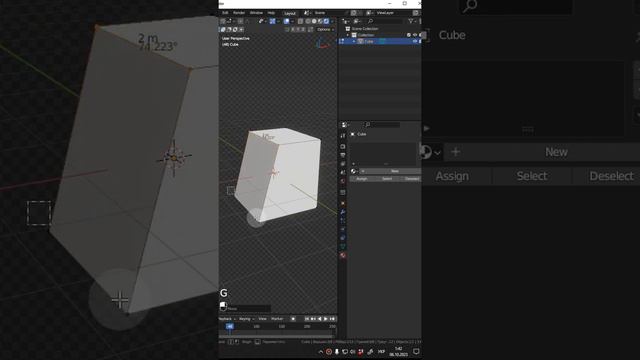This screenshot has height=360, width=640.
Task: Switch viewport to wireframe shading
Action: (308, 21)
